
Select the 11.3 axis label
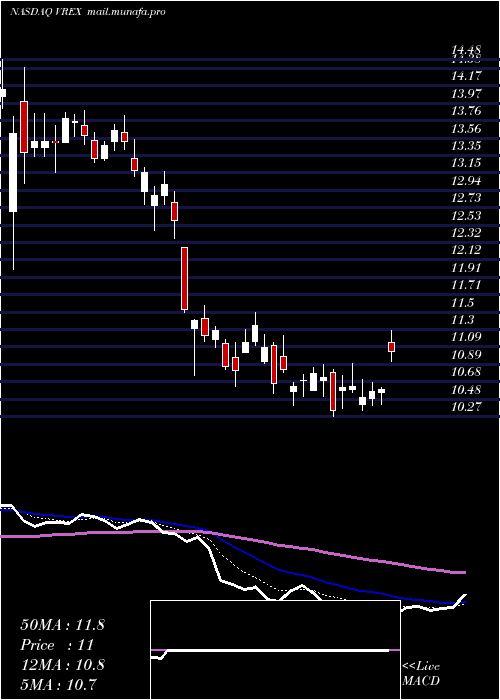pyautogui.click(x=462, y=320)
